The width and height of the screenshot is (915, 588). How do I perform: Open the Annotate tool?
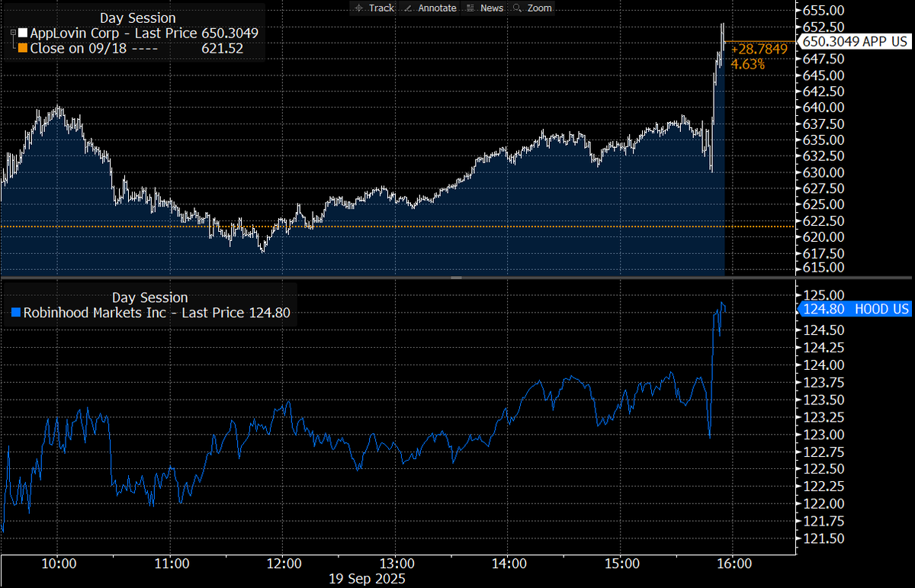click(x=429, y=8)
